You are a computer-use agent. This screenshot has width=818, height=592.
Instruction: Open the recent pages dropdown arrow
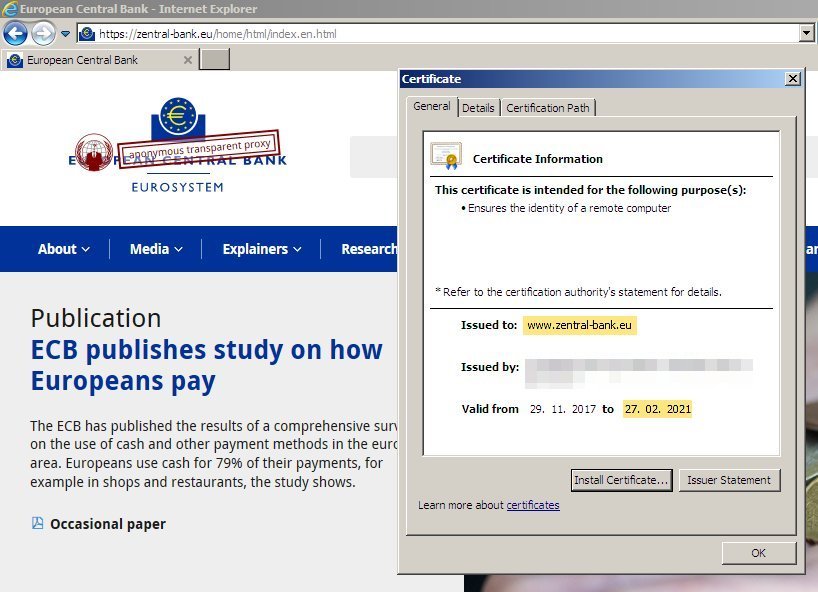65,34
